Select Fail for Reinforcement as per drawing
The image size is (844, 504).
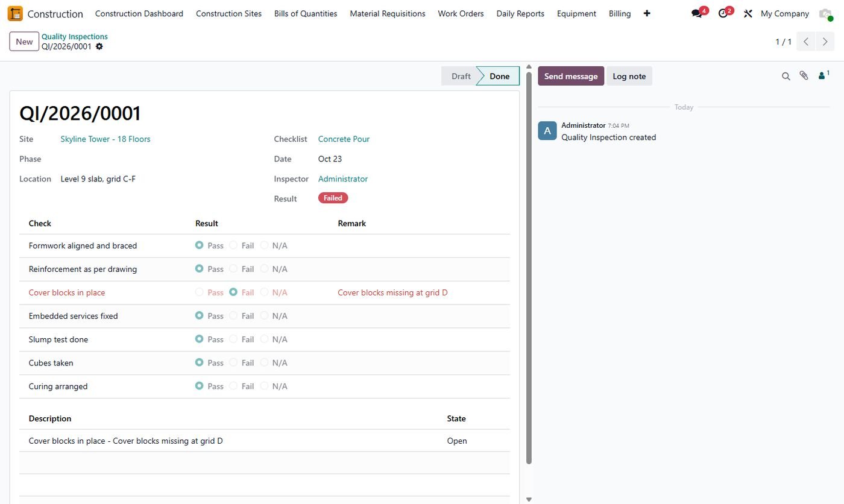click(x=233, y=269)
